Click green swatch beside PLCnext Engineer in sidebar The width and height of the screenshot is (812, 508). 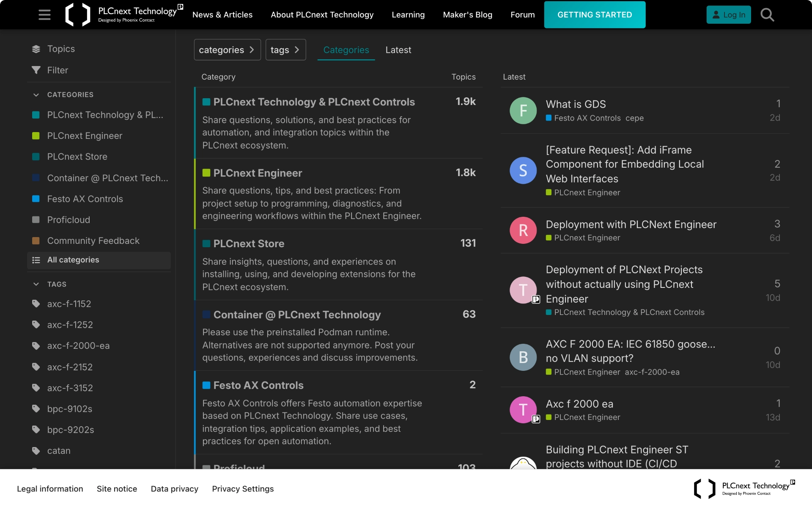(x=36, y=136)
